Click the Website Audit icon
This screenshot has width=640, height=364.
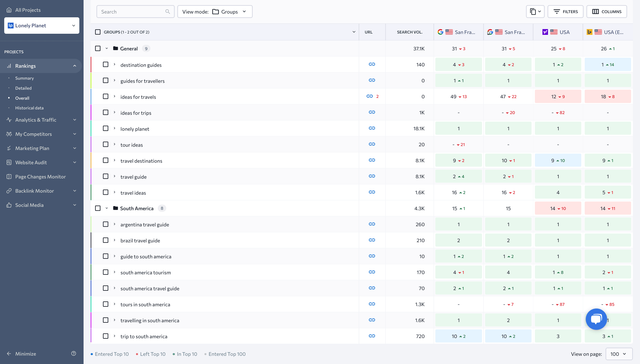click(x=9, y=162)
